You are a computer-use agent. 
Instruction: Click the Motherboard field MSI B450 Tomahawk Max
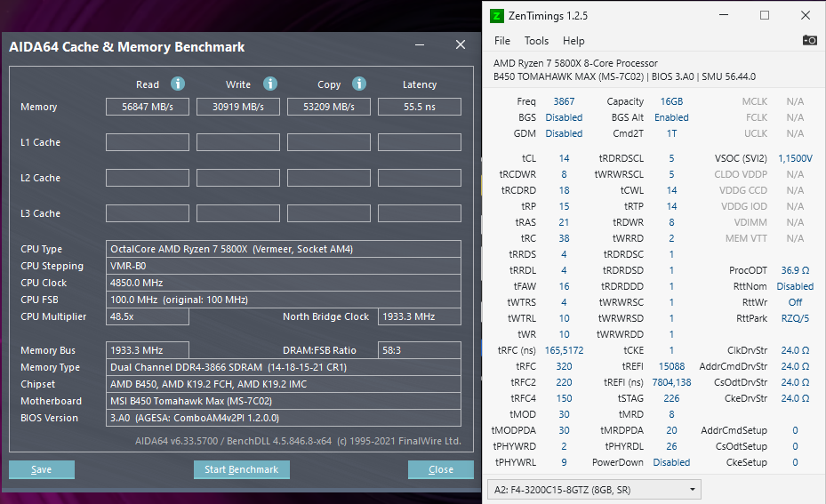[x=284, y=401]
